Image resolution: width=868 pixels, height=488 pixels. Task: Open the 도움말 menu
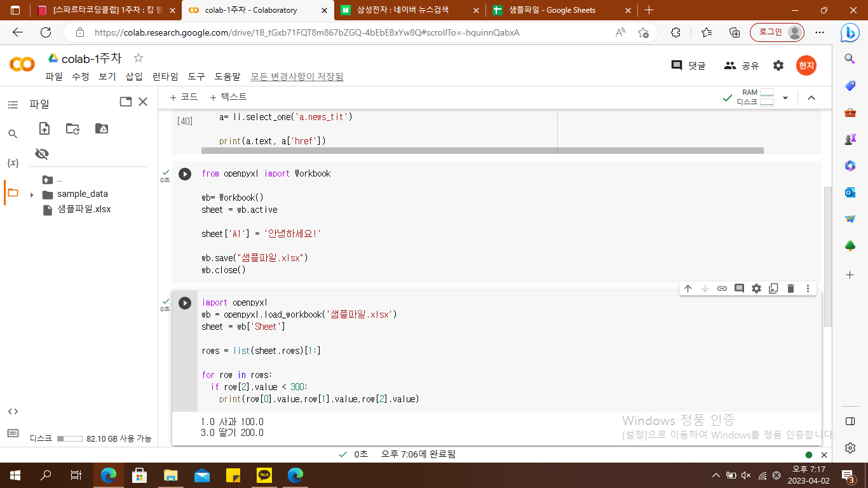pyautogui.click(x=227, y=76)
